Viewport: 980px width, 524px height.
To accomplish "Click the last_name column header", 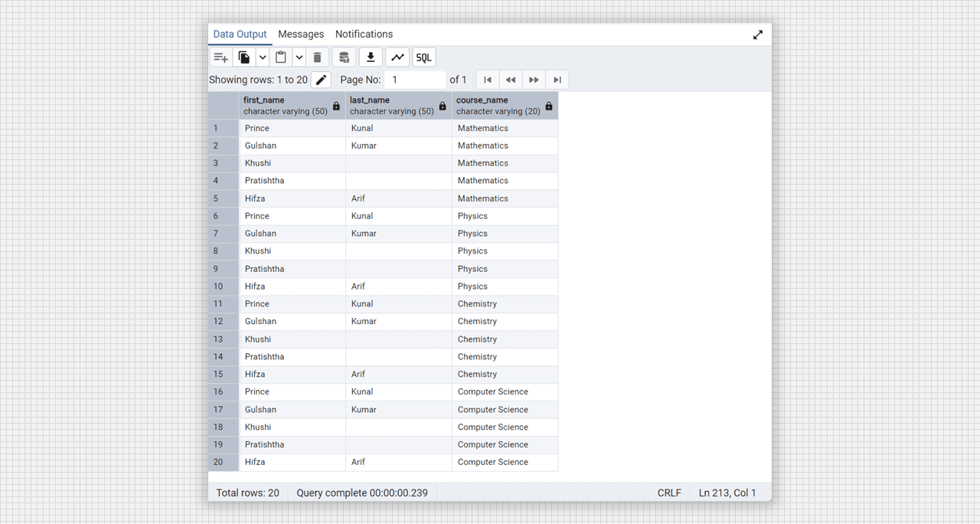I will (x=398, y=106).
